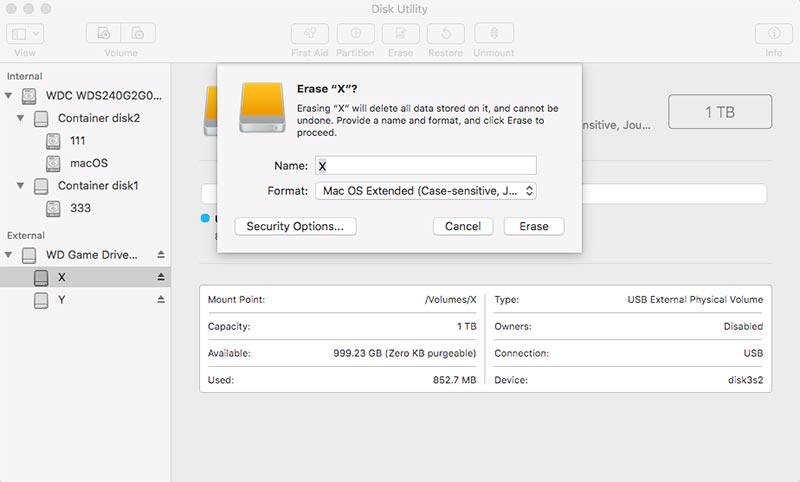Click the remove Volume icon
Screen dimensions: 800x482
(x=138, y=34)
